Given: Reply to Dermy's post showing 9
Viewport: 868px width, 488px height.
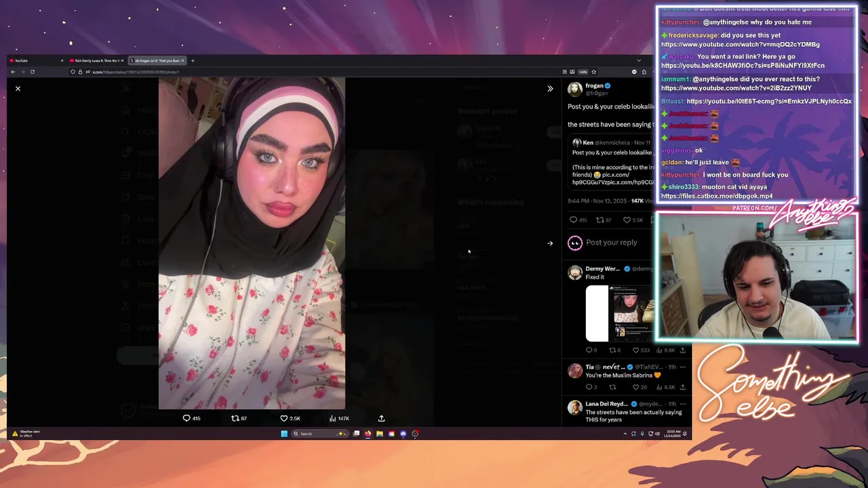Looking at the screenshot, I should [589, 350].
